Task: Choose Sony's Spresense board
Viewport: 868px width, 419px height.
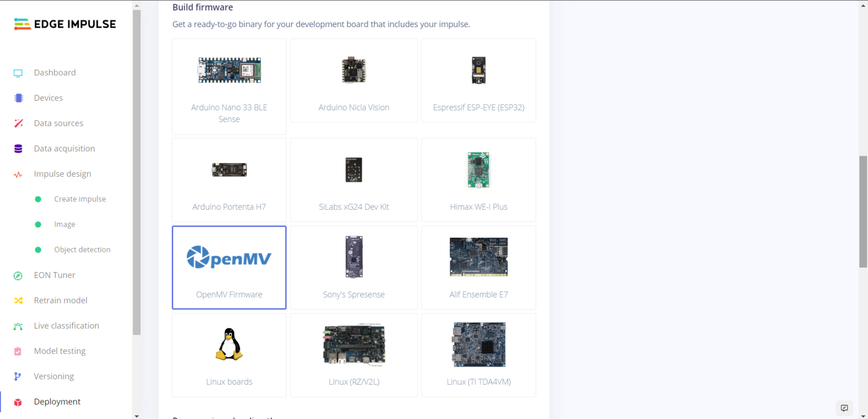Action: 354,268
